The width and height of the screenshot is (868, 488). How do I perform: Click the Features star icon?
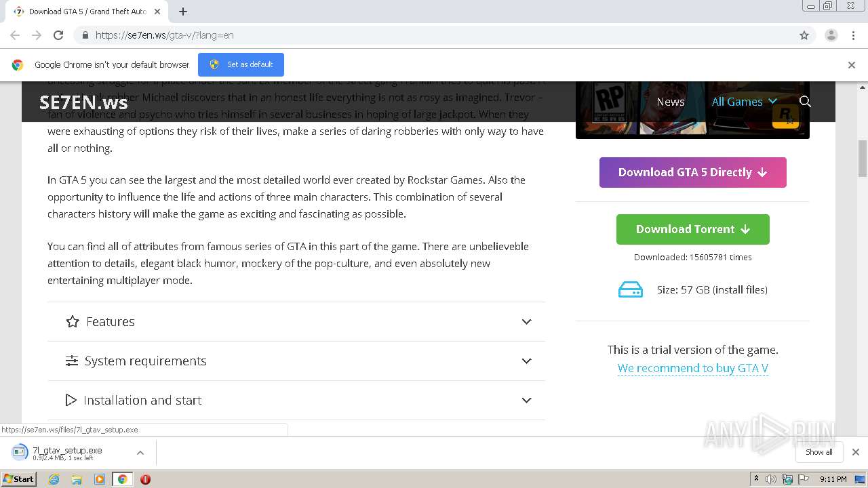tap(73, 321)
